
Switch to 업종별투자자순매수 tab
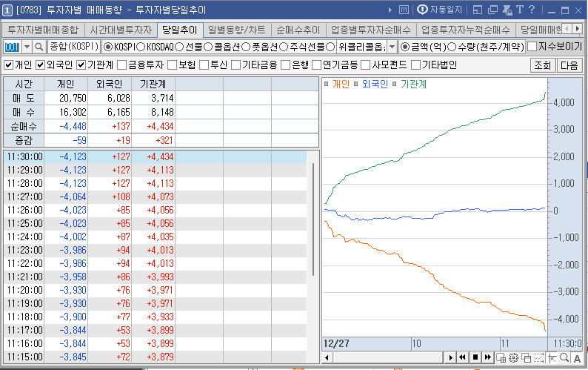tap(371, 30)
